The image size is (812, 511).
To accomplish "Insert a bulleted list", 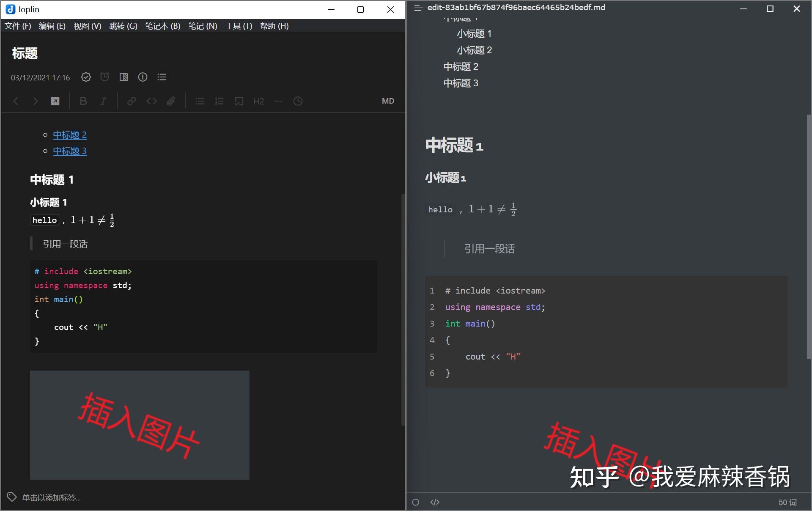I will point(199,101).
